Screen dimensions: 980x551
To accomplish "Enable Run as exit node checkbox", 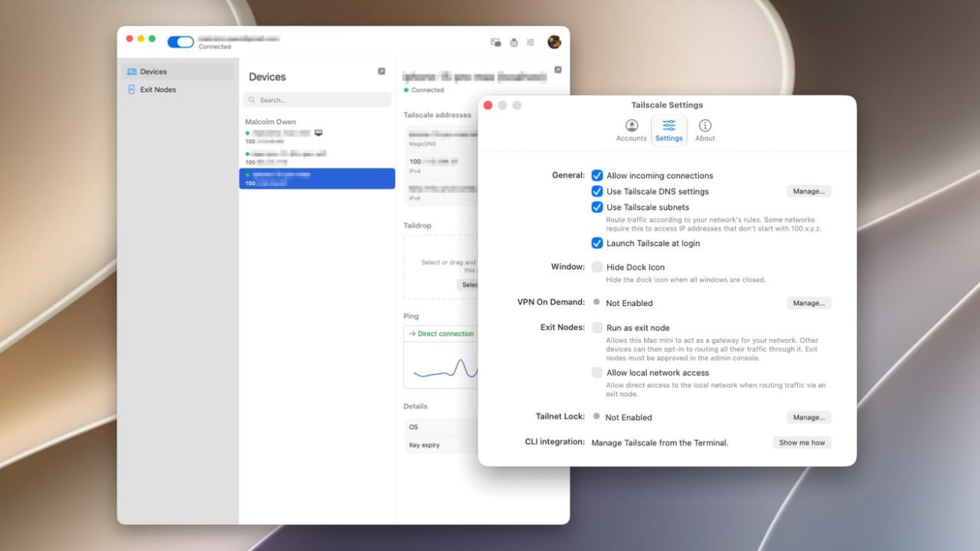I will point(597,328).
